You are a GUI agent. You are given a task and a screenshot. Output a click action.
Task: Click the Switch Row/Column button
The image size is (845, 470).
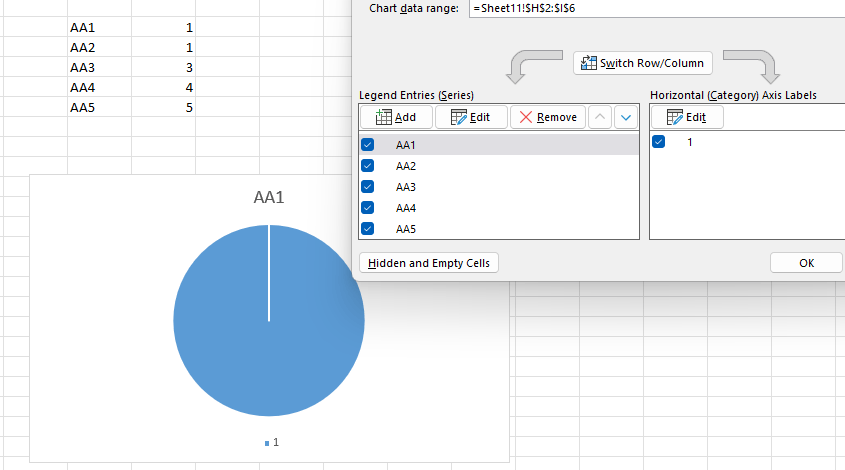click(642, 63)
